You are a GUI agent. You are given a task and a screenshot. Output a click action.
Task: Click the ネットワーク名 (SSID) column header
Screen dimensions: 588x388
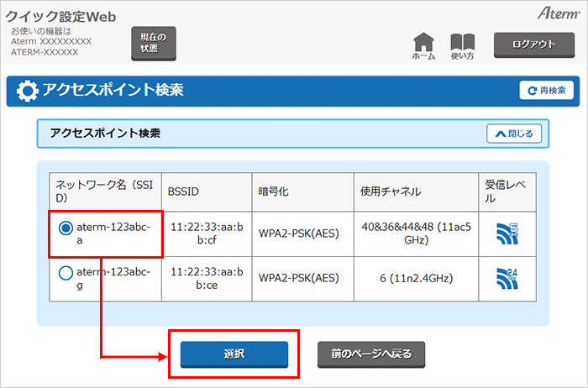[x=102, y=192]
